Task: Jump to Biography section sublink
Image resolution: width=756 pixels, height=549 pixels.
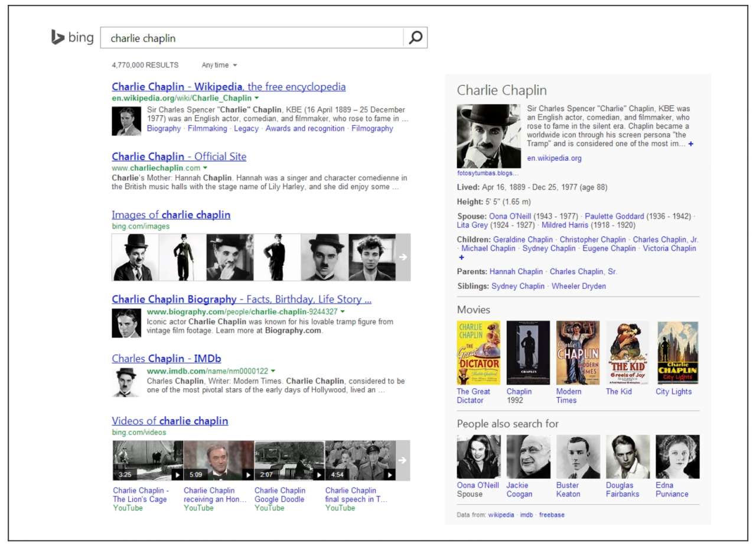Action: point(164,128)
